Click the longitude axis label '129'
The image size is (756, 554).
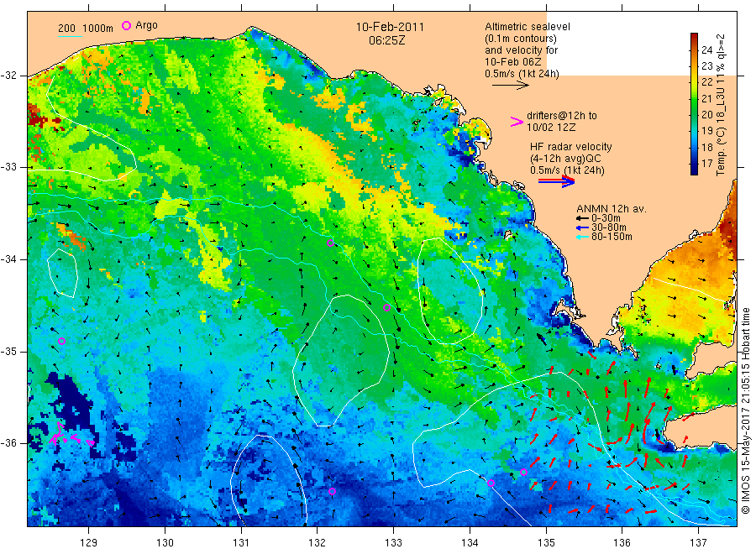click(89, 543)
